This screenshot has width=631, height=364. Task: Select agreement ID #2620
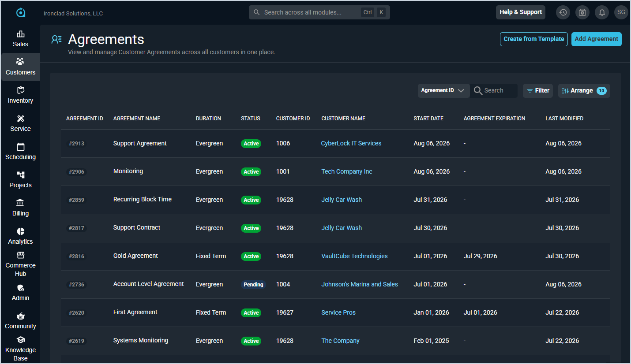coord(76,313)
